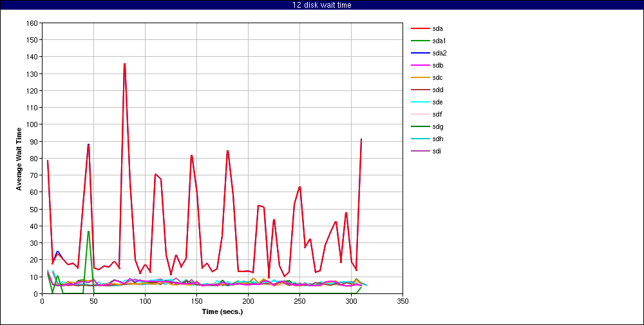Click the tallest sda peak near 136

124,64
